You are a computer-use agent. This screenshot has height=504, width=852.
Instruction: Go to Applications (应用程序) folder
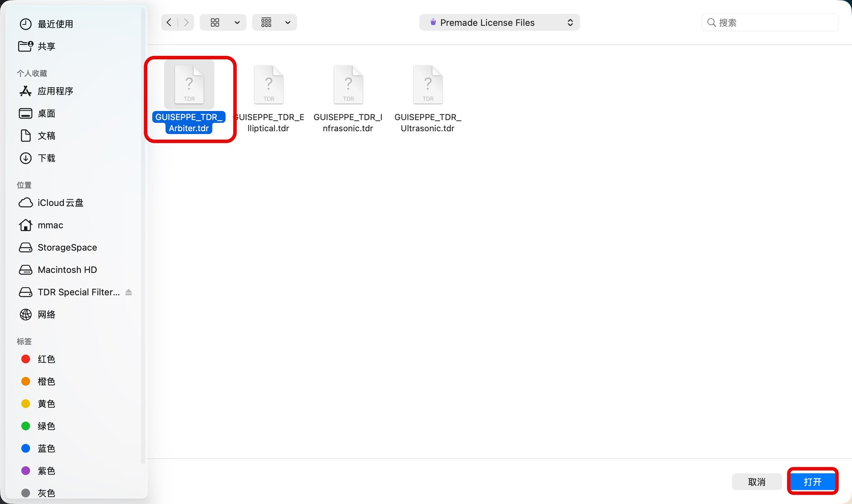pos(46,91)
